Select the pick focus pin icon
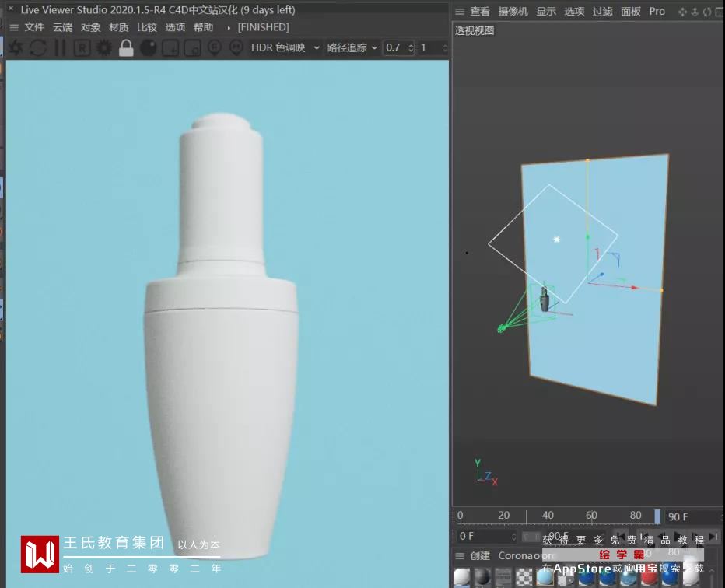The width and height of the screenshot is (725, 588). [214, 47]
